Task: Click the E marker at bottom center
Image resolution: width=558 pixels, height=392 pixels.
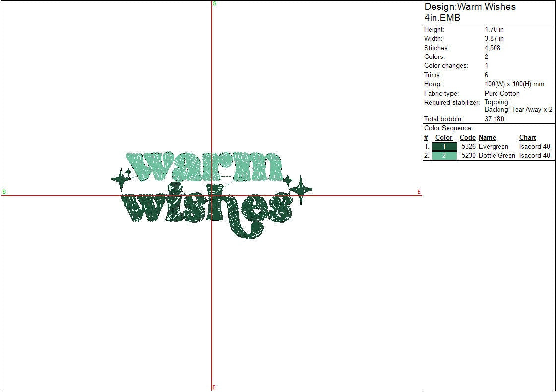Action: click(214, 387)
